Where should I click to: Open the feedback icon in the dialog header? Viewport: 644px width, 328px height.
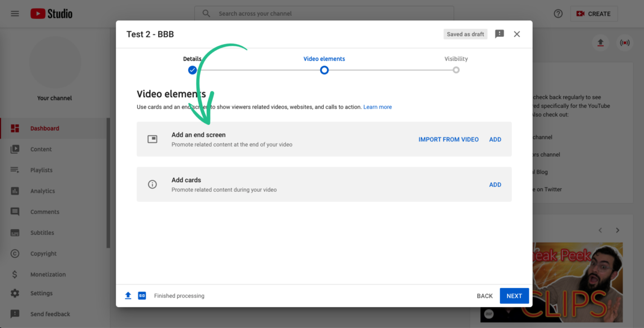point(499,34)
